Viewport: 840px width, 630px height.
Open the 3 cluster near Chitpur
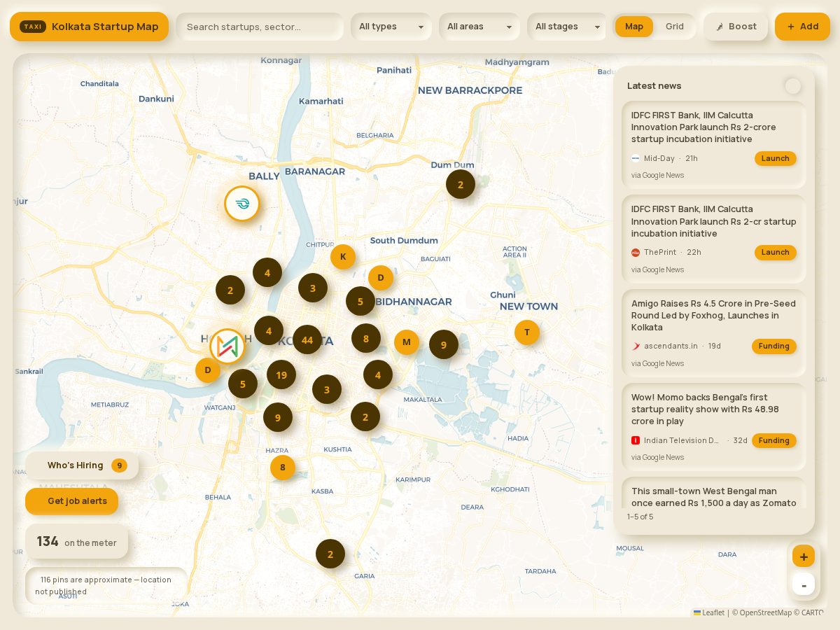313,288
